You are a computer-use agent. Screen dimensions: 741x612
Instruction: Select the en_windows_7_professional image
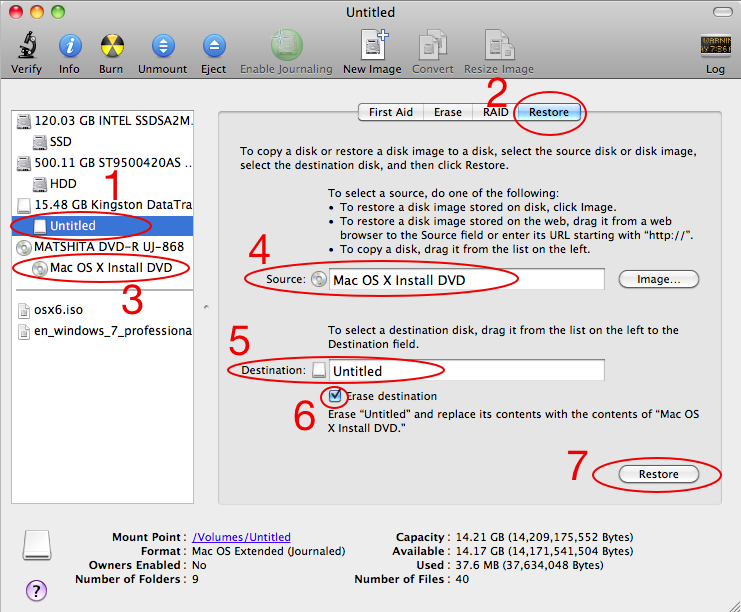tap(103, 331)
